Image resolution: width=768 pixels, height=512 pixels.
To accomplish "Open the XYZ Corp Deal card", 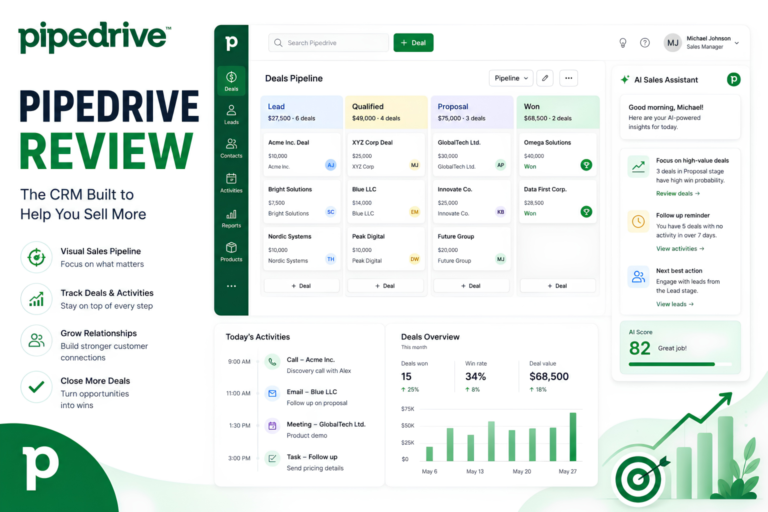I will [385, 155].
